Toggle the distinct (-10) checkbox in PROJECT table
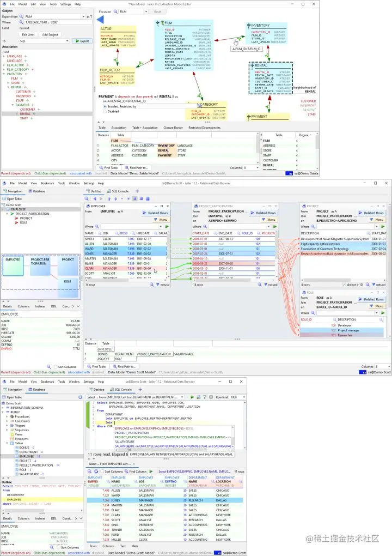 click(344, 285)
